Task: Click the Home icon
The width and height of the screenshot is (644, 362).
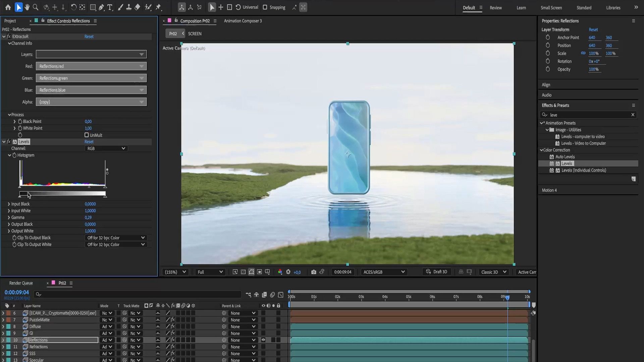Action: pos(8,7)
